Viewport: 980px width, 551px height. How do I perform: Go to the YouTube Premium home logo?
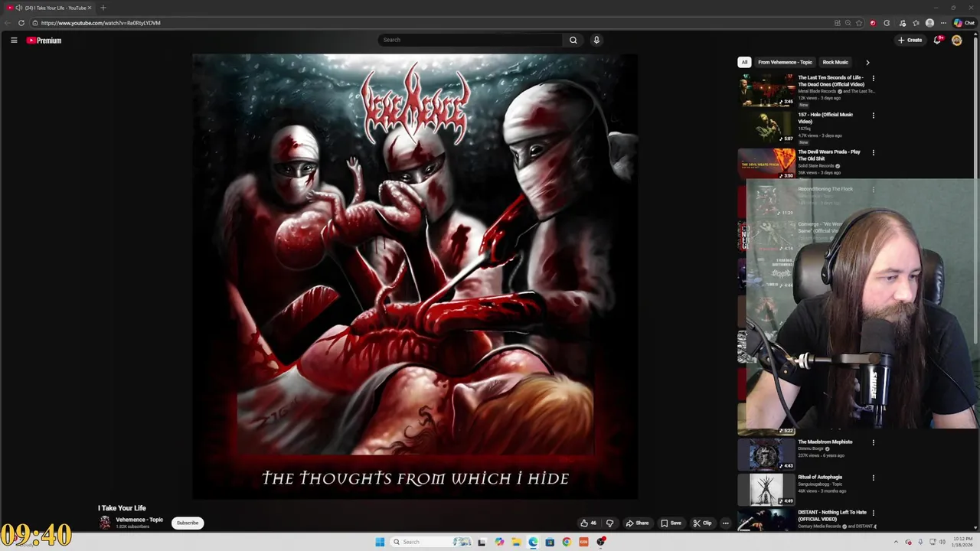coord(44,41)
